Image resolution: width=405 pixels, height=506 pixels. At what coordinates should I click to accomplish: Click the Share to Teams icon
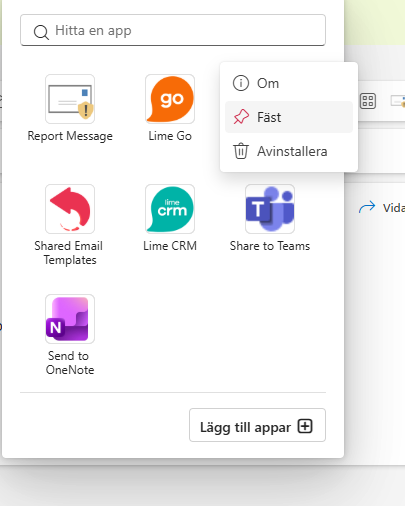(270, 209)
